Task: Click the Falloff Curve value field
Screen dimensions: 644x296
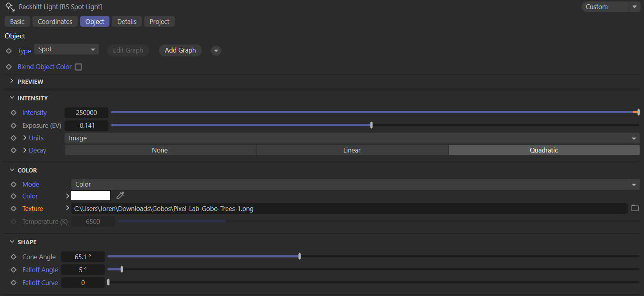Action: point(83,283)
